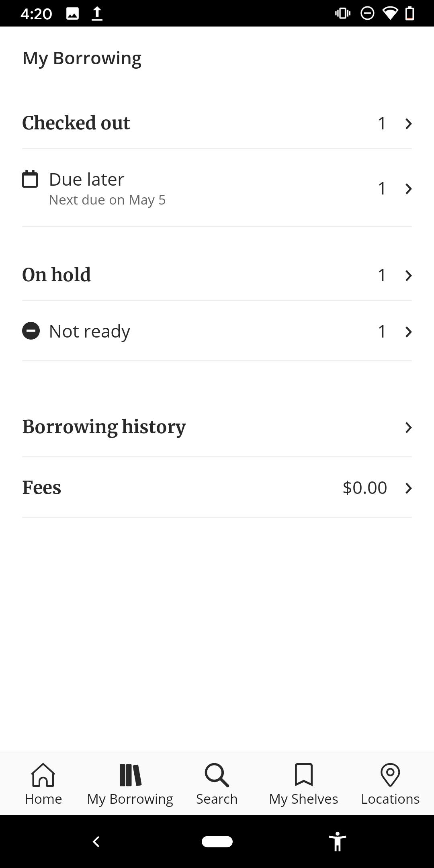Tap the My Borrowing books icon

(130, 775)
